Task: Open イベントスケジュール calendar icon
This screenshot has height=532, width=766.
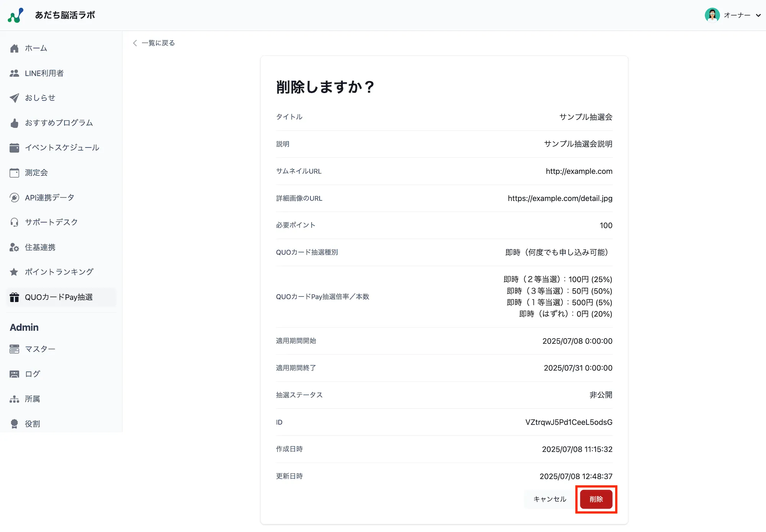Action: [14, 148]
